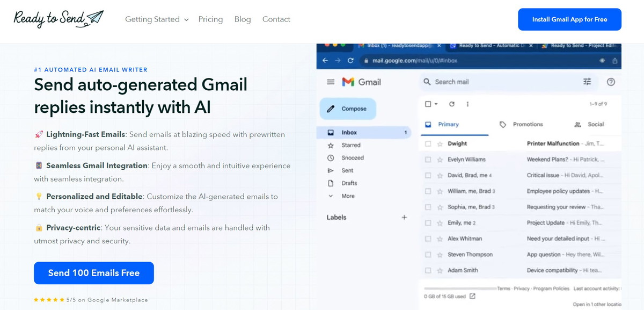Screen dimensions: 644x310
Task: Check the box for Dwight's email
Action: (428, 144)
